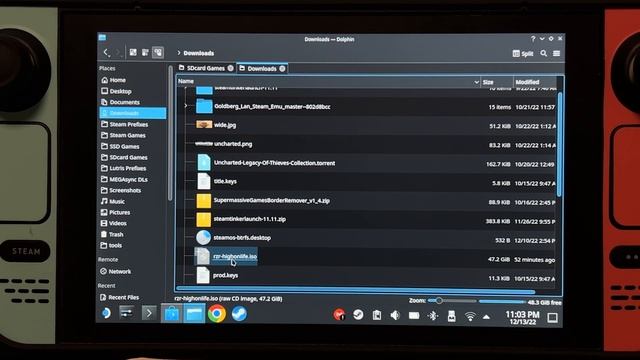
Task: Open Desktop in Places panel
Action: 116,91
